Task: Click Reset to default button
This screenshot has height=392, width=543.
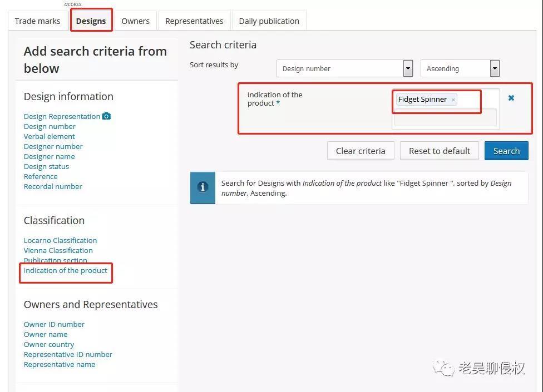Action: pos(439,151)
